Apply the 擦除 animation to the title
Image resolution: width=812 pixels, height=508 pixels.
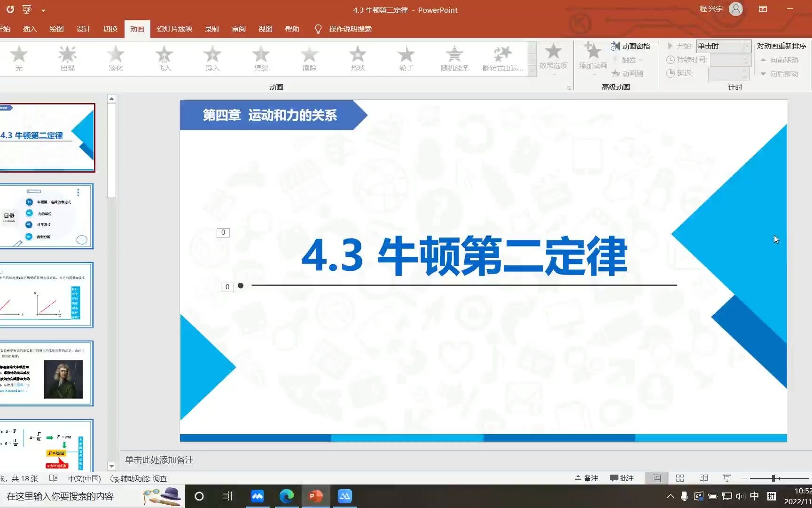point(309,57)
